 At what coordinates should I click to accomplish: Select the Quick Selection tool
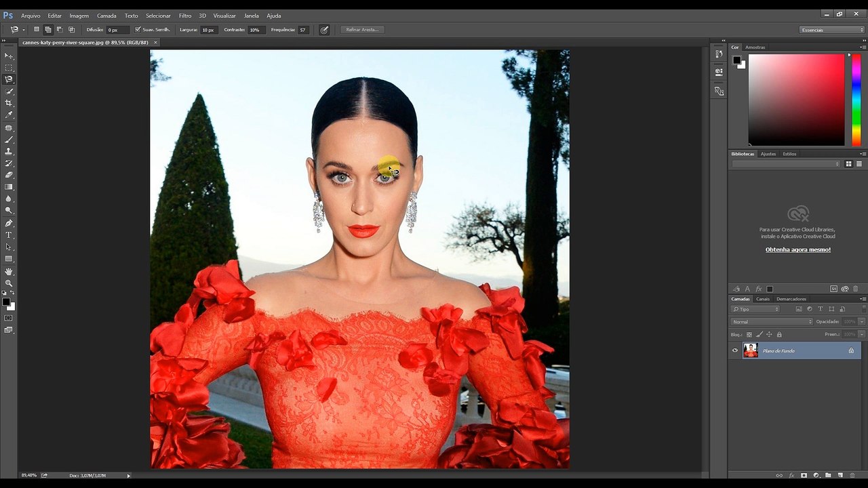[x=9, y=91]
